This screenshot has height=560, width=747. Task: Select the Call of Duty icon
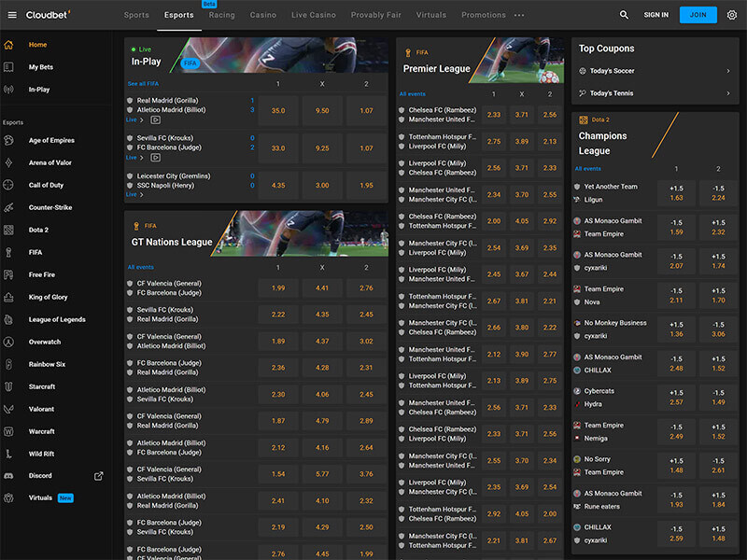point(8,185)
